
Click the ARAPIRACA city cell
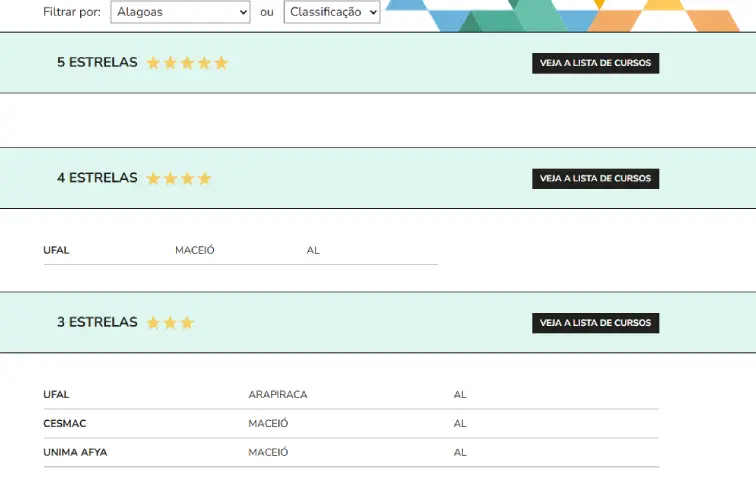point(277,395)
